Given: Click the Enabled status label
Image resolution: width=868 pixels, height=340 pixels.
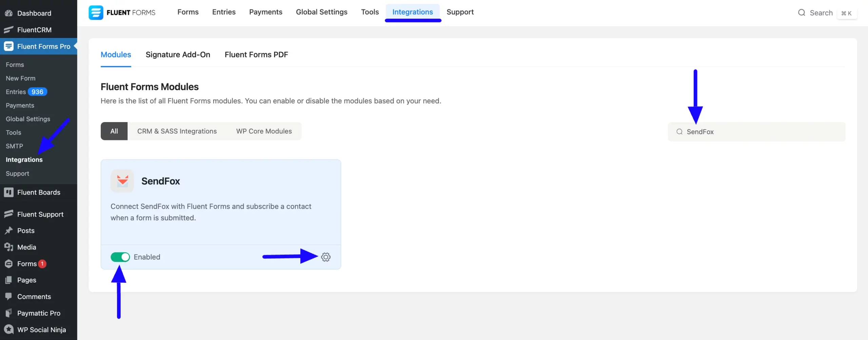Looking at the screenshot, I should click(x=147, y=257).
